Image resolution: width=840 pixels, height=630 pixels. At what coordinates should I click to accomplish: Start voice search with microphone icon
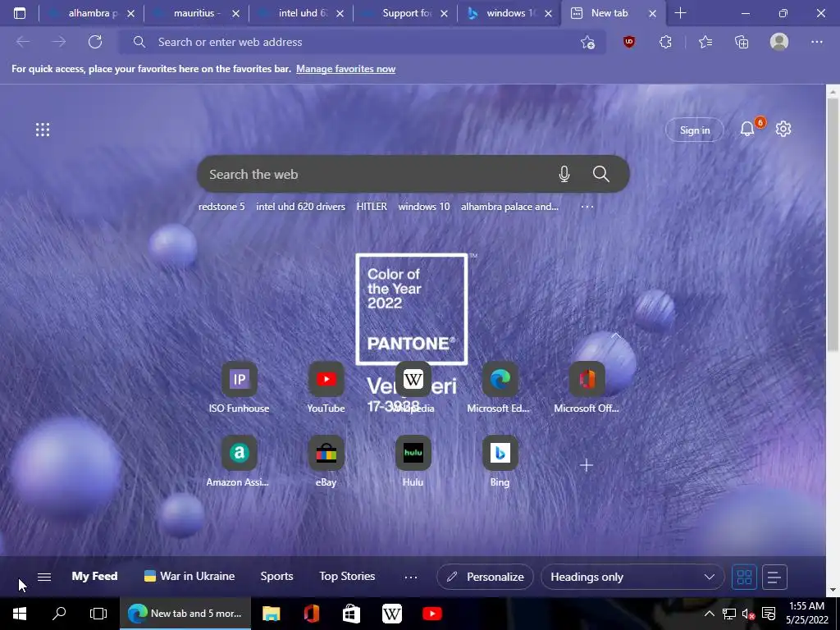564,174
